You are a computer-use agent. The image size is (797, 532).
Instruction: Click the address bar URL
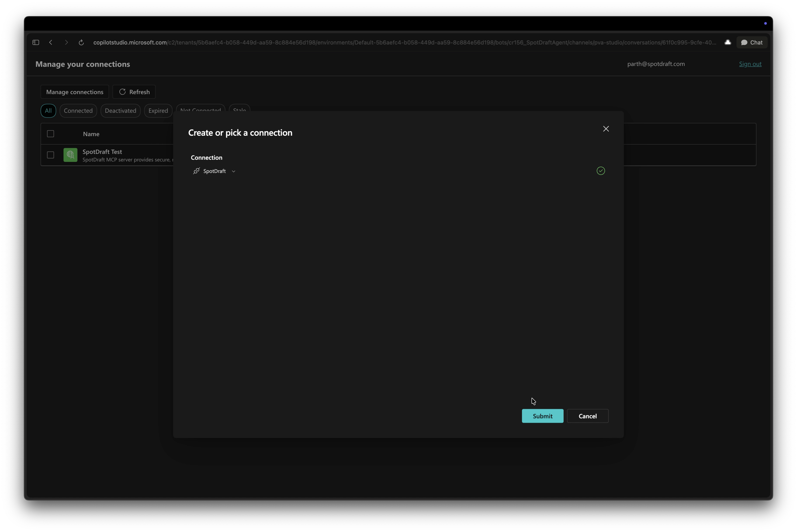tap(405, 42)
